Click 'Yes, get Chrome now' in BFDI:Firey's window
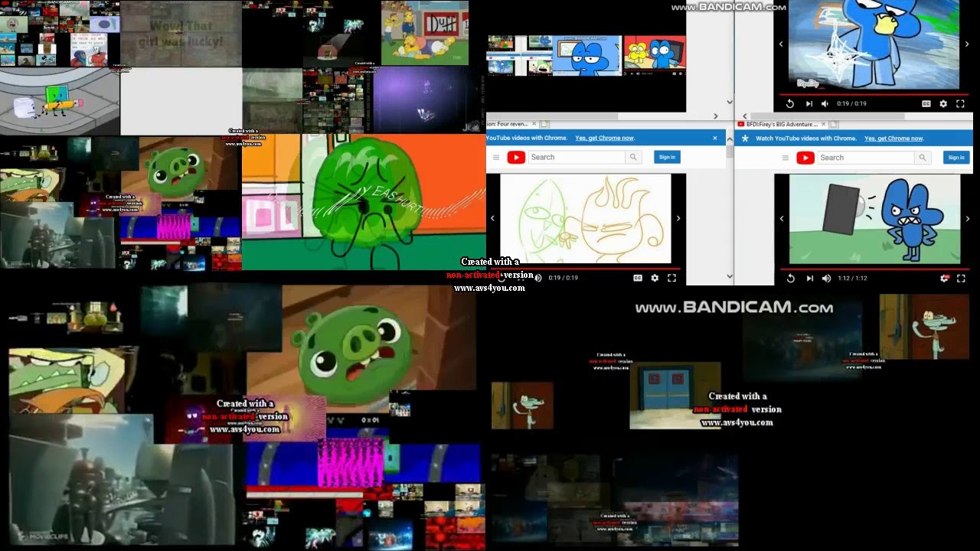The image size is (980, 551). point(894,139)
